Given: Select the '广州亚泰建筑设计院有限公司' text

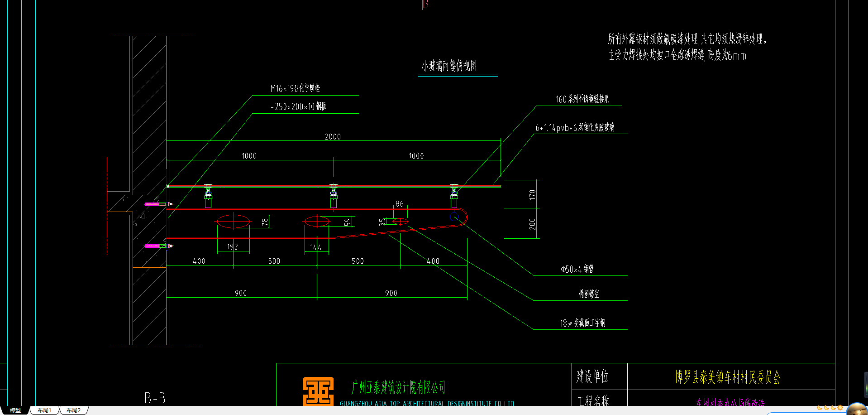Looking at the screenshot, I should coord(398,387).
